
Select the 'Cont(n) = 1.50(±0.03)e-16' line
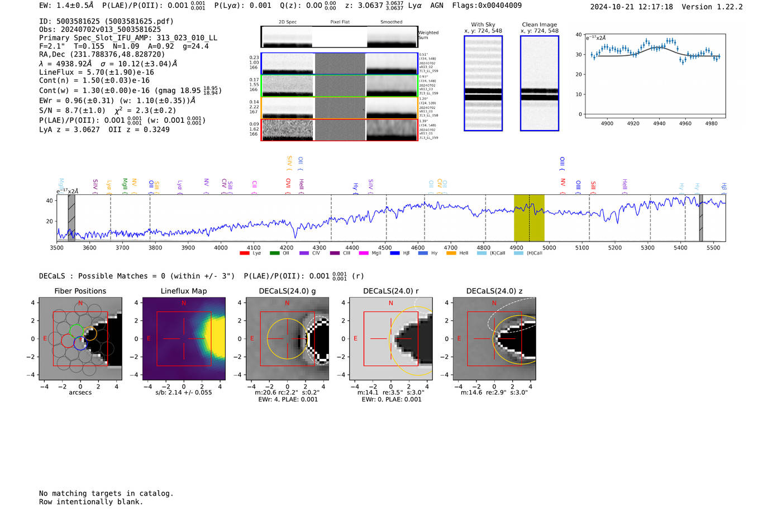[94, 80]
